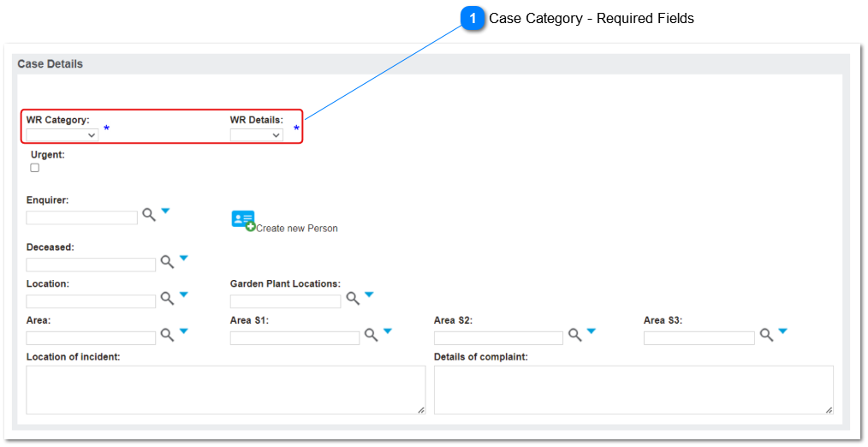Expand the Deceased blue arrow menu
Image resolution: width=868 pixels, height=447 pixels.
coord(184,258)
